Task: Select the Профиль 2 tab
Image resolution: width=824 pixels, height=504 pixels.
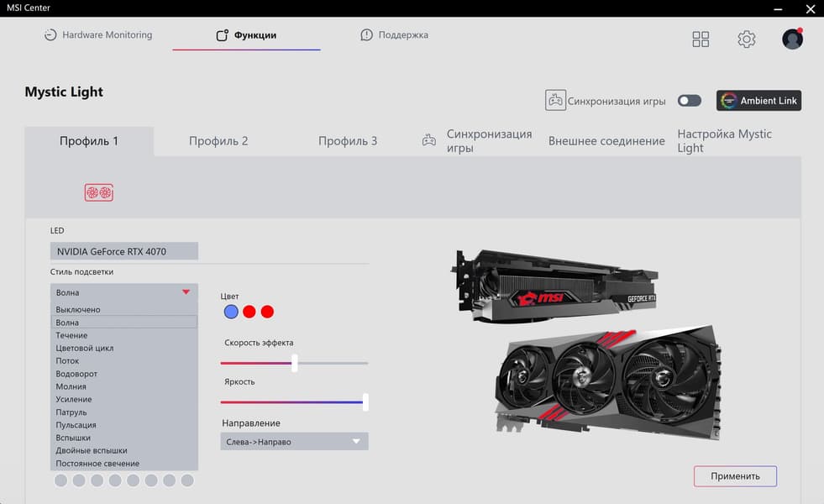Action: (218, 141)
